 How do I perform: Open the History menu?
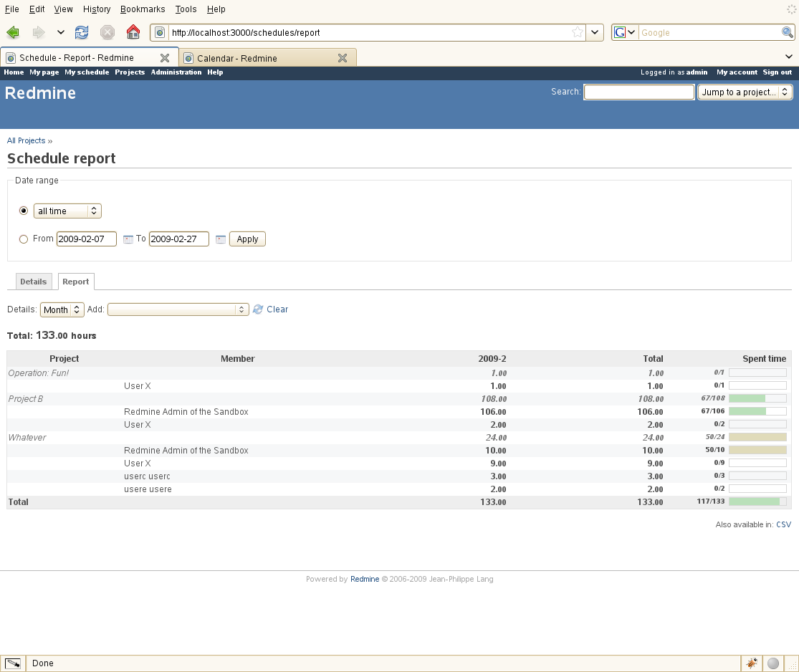pos(97,9)
